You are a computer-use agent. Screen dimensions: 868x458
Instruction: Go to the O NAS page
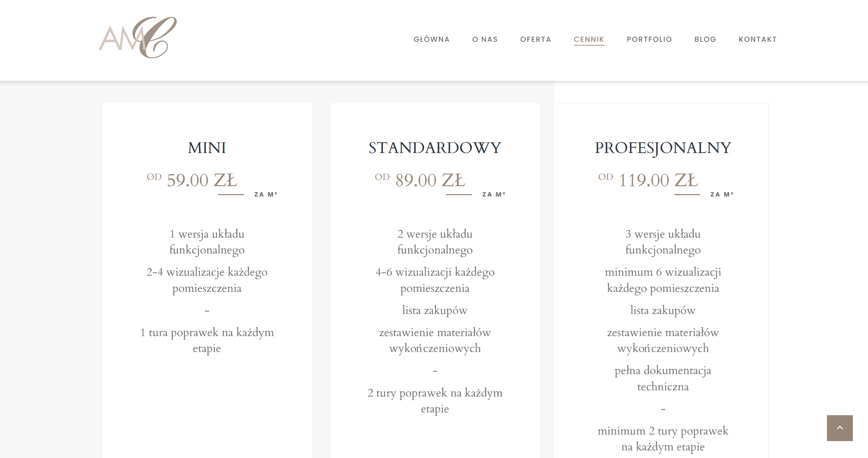[485, 39]
